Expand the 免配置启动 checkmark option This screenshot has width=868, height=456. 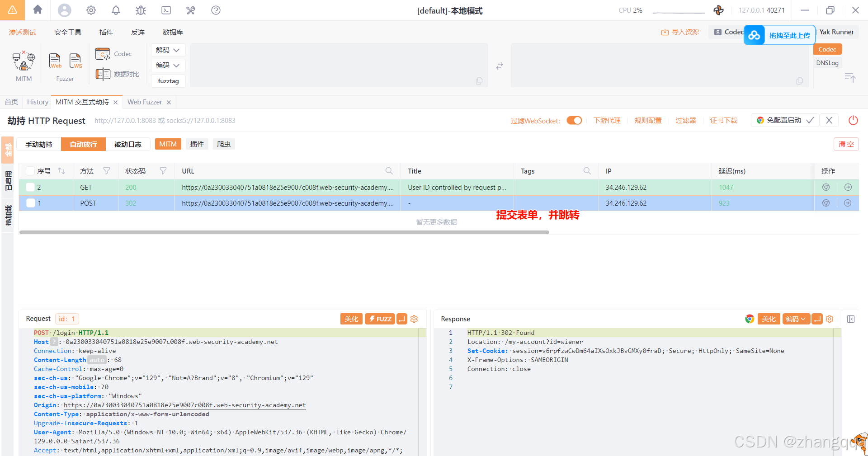[x=810, y=120]
